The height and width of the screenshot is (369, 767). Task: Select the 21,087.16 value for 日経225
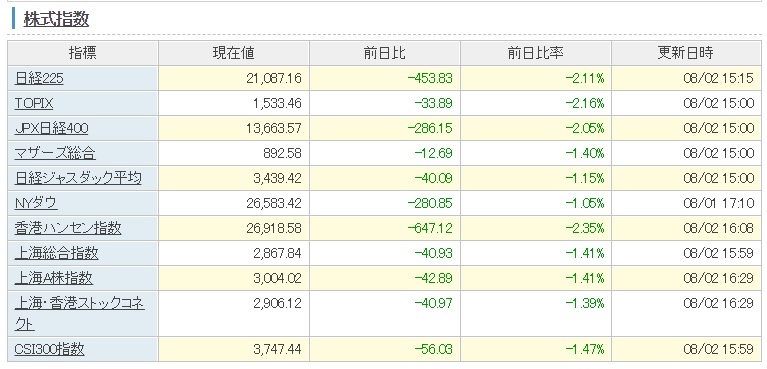(274, 78)
